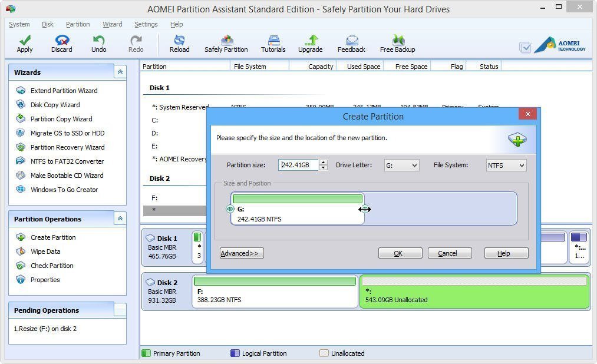597x364 pixels.
Task: Click the Partition size input field
Action: (x=298, y=165)
